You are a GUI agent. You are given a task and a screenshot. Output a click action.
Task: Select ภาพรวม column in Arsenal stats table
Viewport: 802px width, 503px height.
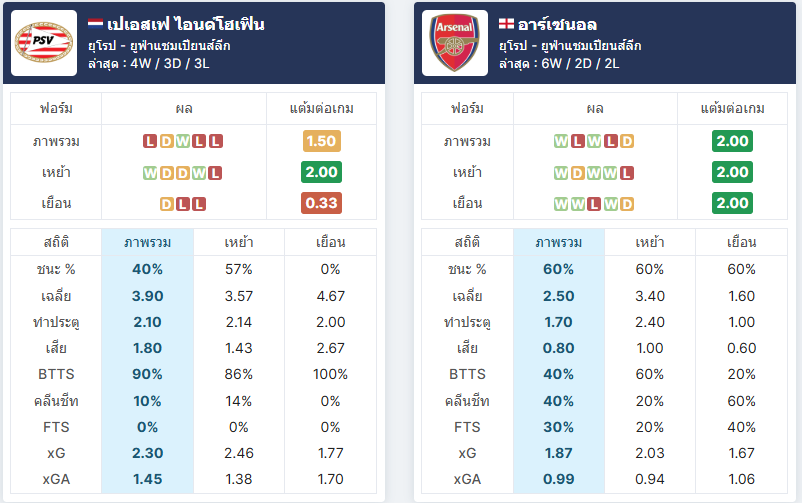click(559, 242)
